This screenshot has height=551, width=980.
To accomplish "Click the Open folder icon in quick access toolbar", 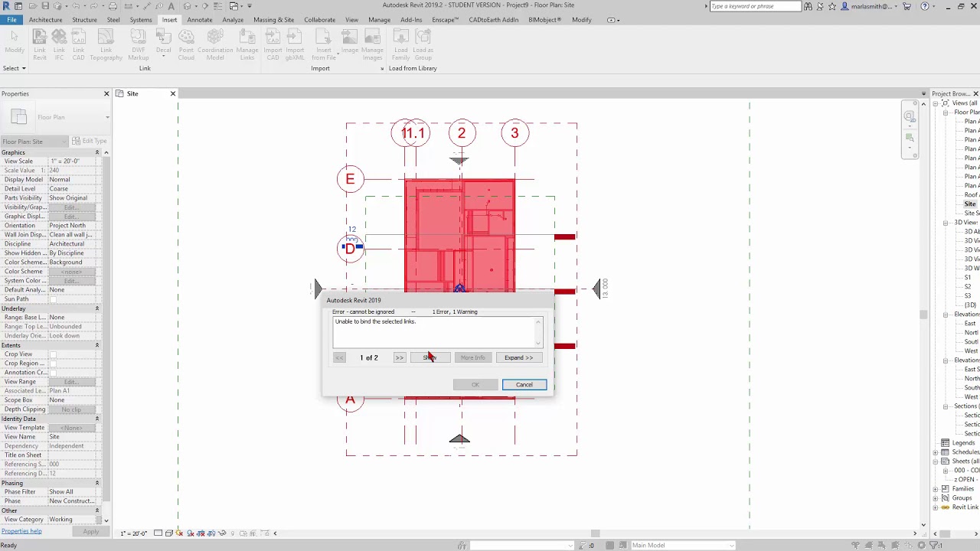I will click(33, 6).
